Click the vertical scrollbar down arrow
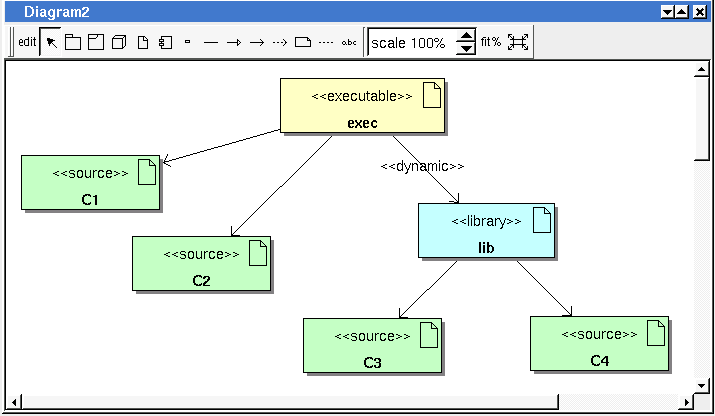The width and height of the screenshot is (715, 416). 701,385
